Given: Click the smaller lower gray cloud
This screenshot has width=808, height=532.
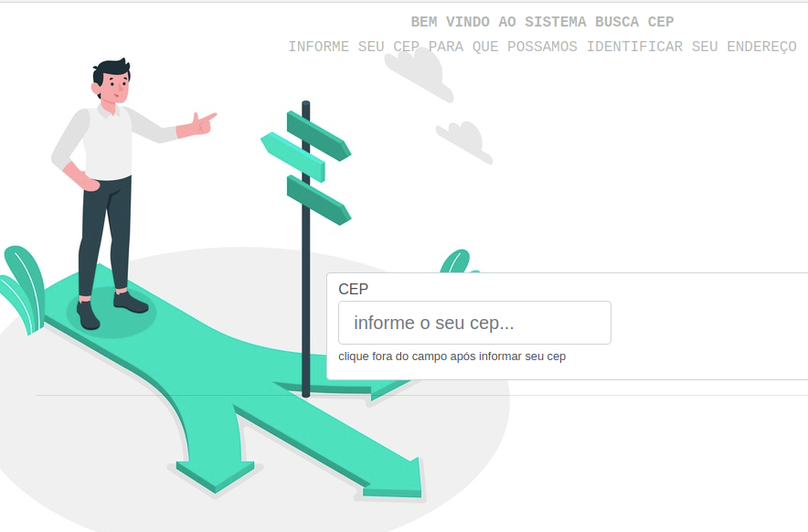Looking at the screenshot, I should pyautogui.click(x=464, y=142).
